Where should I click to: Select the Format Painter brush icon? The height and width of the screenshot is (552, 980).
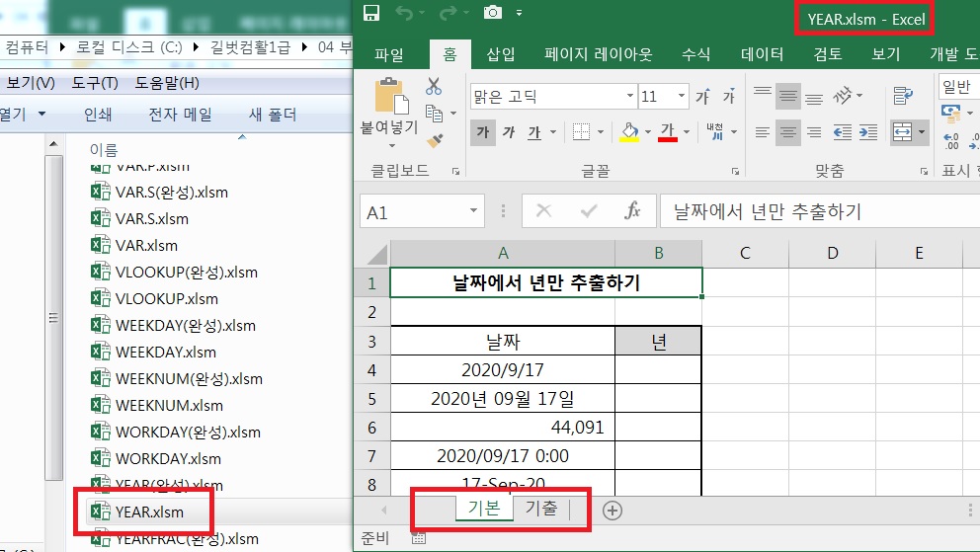click(x=434, y=140)
